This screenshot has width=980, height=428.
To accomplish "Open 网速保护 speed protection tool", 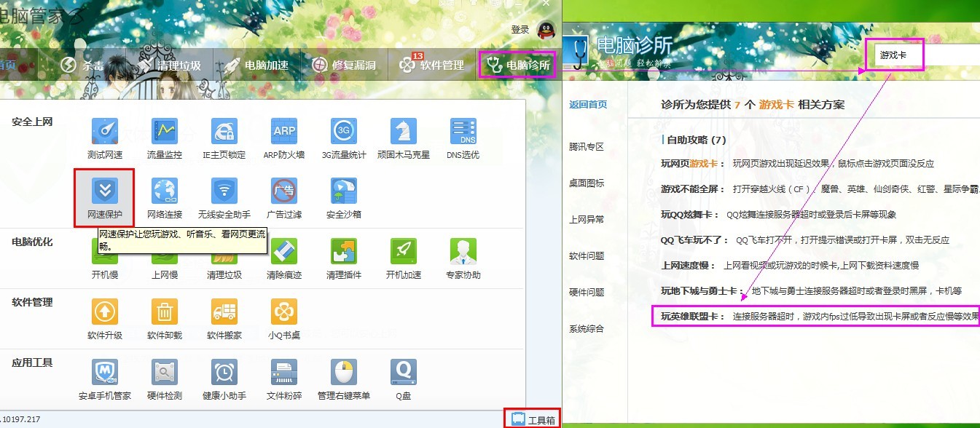I will click(x=105, y=198).
